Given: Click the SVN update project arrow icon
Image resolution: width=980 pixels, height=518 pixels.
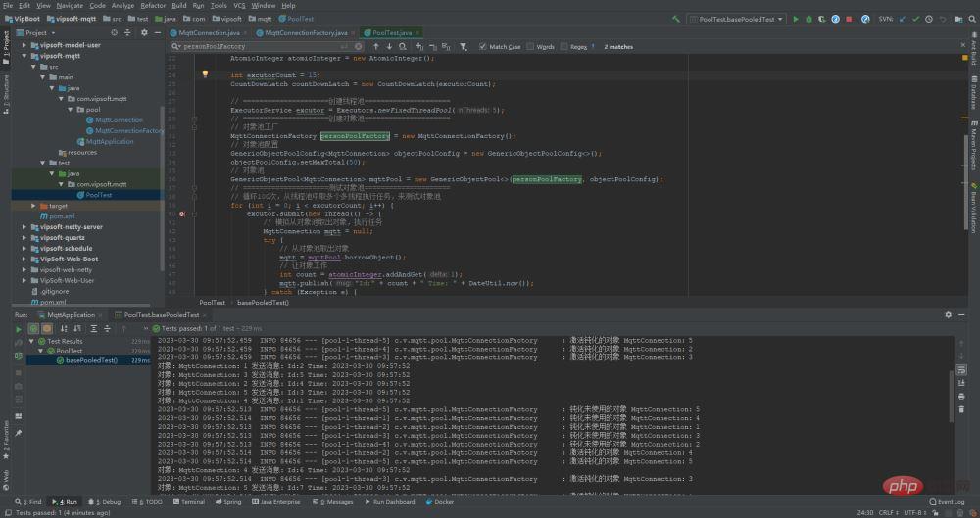Looking at the screenshot, I should click(x=903, y=19).
